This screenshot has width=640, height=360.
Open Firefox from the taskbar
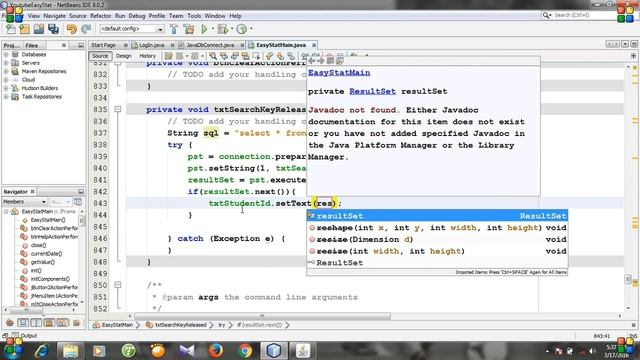(x=216, y=351)
